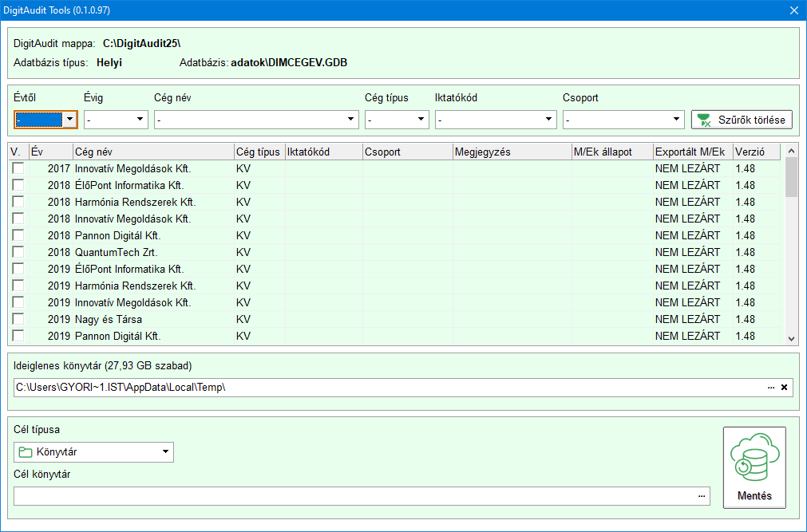Check the 2019 Nagy és Társa row
This screenshot has width=807, height=532.
point(18,319)
